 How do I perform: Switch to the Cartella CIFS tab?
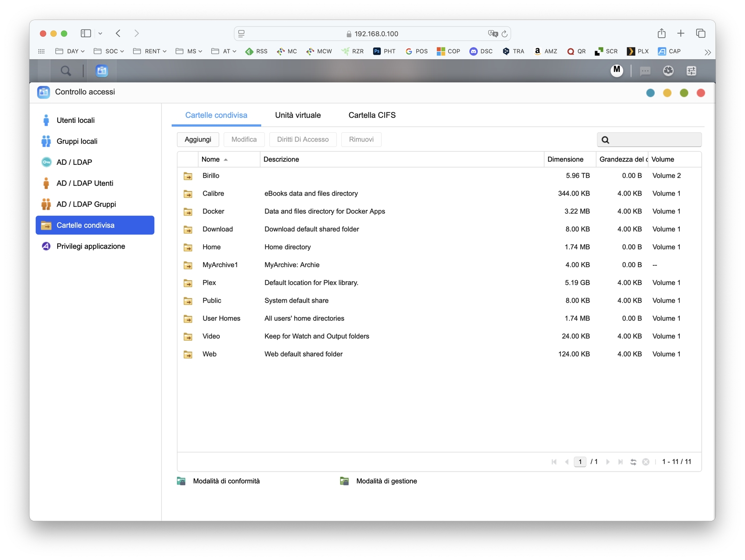372,115
